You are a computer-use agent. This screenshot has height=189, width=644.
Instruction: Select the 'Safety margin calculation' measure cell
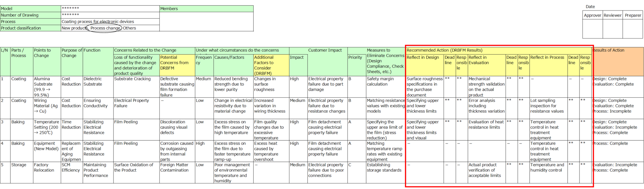(x=386, y=87)
